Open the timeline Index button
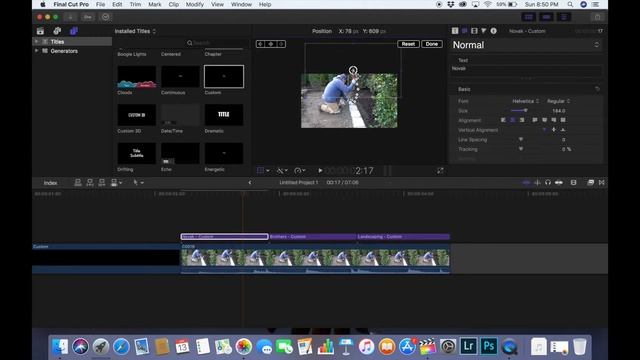The height and width of the screenshot is (360, 640). pos(51,183)
